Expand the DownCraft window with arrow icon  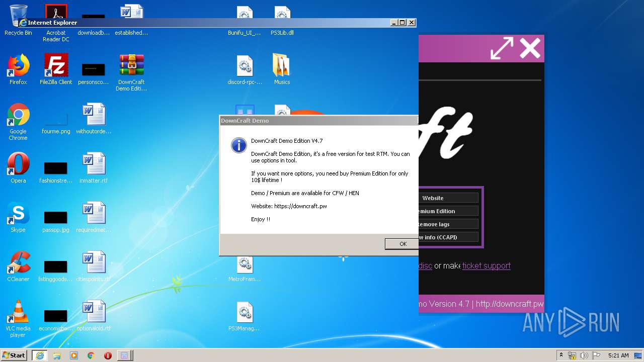click(502, 48)
